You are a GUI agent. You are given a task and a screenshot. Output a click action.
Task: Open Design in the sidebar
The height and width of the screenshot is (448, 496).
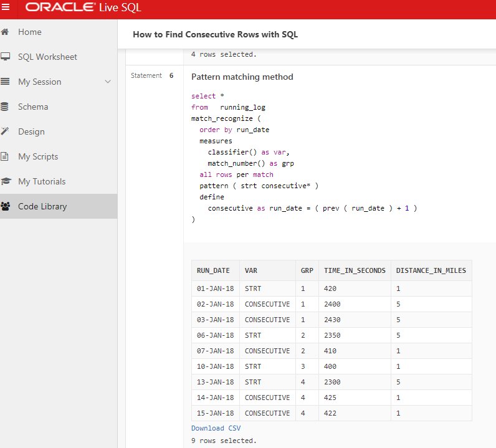pyautogui.click(x=59, y=131)
